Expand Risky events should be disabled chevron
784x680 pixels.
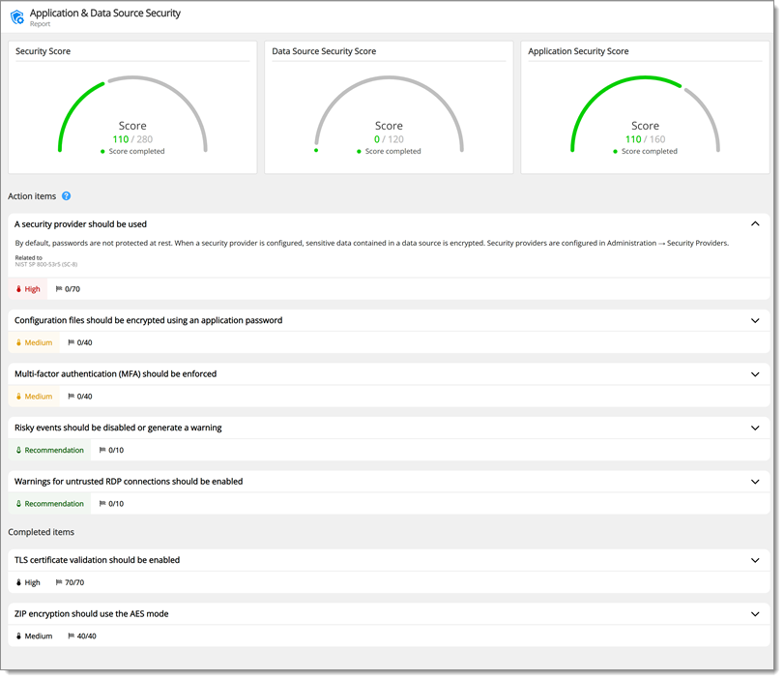(x=755, y=428)
